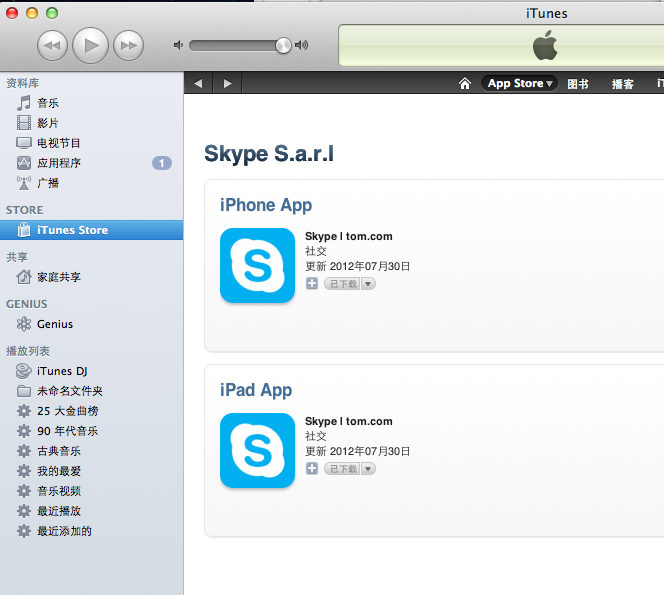
Task: Expand dropdown arrow beside iPhone 已下载
Action: coord(368,284)
